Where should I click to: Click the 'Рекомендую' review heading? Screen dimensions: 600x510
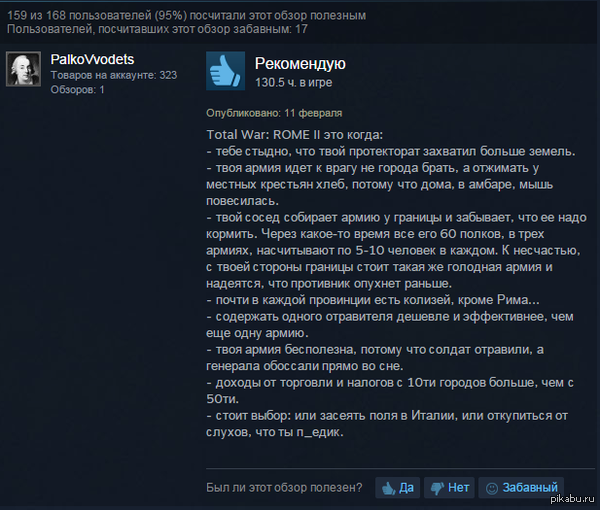(300, 64)
